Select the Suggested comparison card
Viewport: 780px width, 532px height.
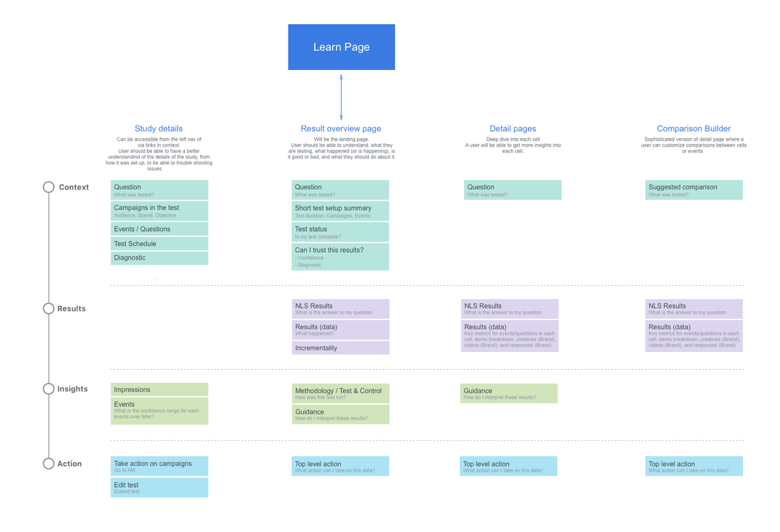(x=694, y=190)
